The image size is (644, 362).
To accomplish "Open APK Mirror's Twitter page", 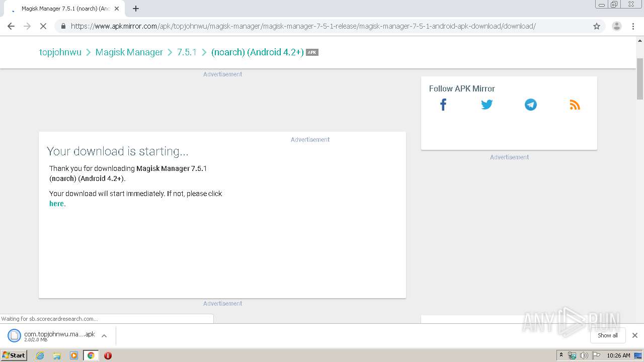I will [487, 105].
